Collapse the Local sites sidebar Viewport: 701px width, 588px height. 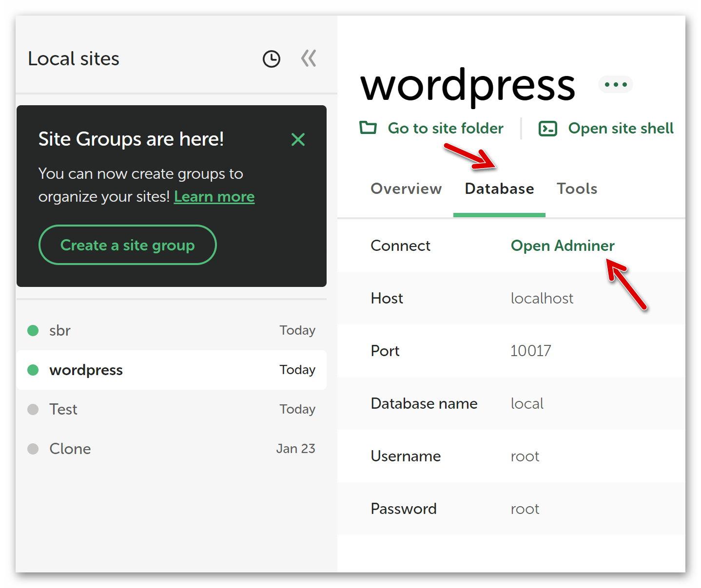click(308, 58)
